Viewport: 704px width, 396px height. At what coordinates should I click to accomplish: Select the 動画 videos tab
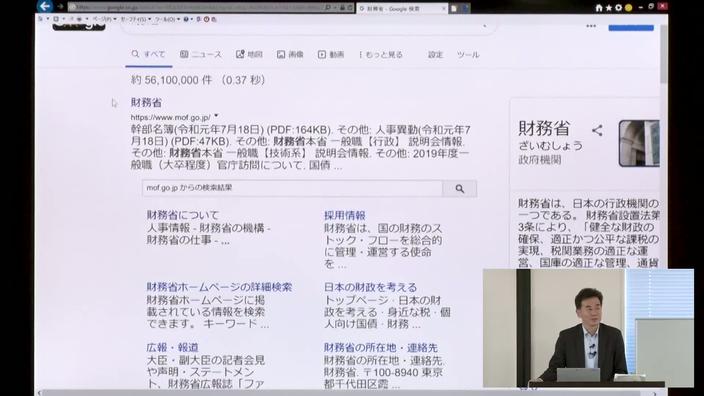pyautogui.click(x=331, y=54)
